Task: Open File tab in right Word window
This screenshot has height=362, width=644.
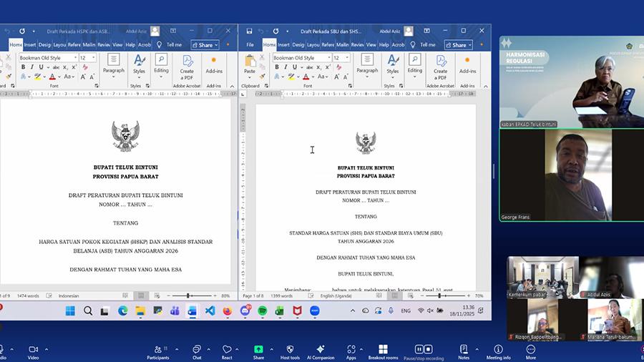Action: click(x=250, y=44)
